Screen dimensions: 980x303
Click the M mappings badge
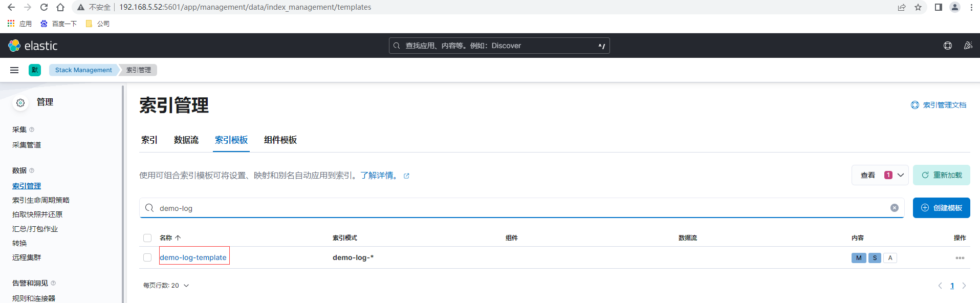pos(859,257)
